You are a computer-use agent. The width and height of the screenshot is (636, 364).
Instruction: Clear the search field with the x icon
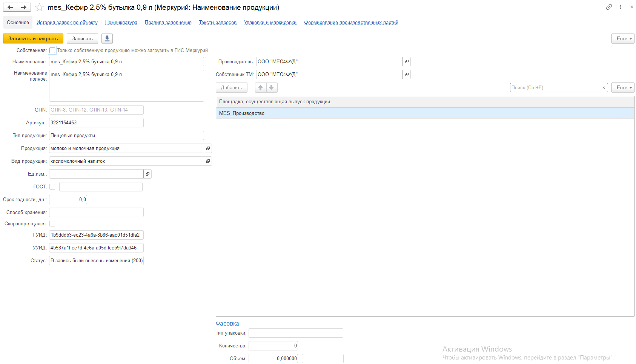click(x=604, y=88)
